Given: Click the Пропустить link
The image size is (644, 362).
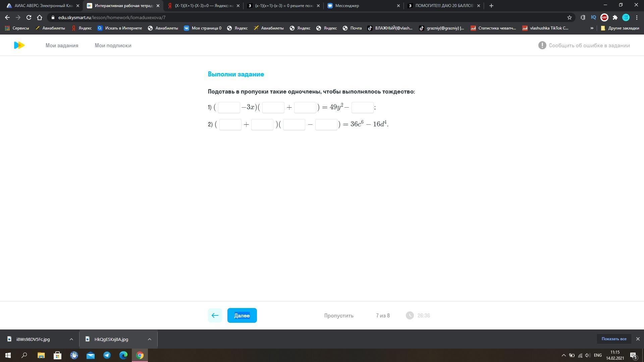Looking at the screenshot, I should [x=338, y=315].
